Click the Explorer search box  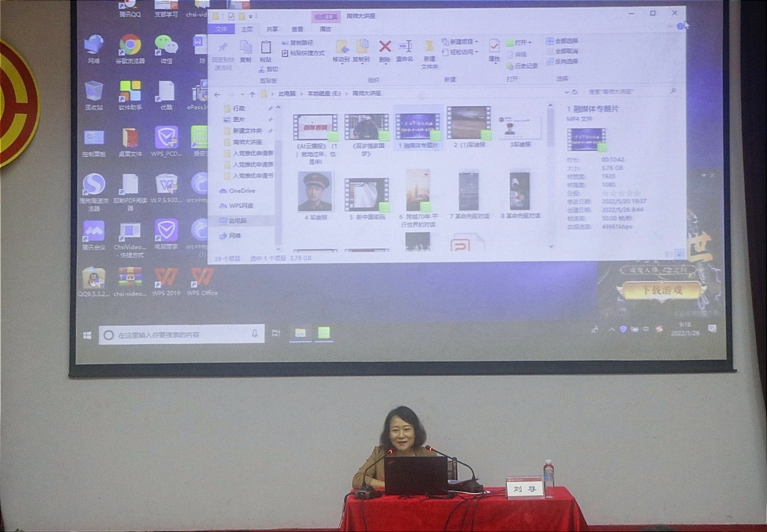tap(632, 91)
